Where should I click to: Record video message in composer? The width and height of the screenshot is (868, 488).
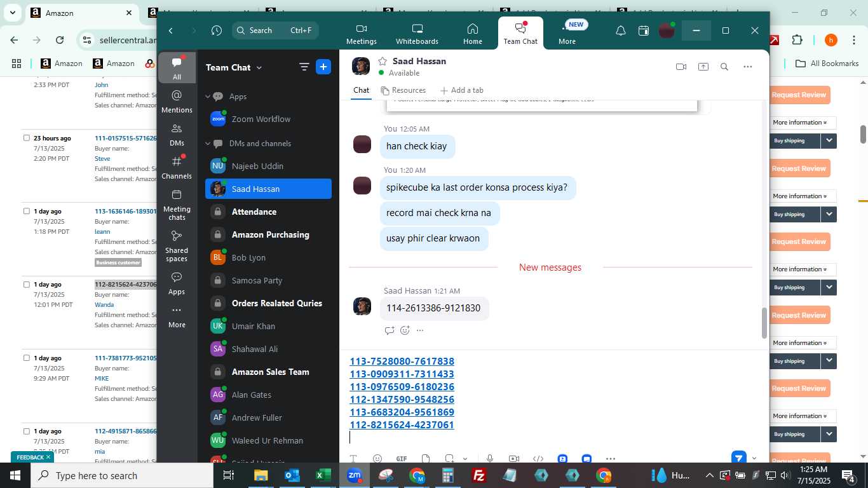click(514, 459)
